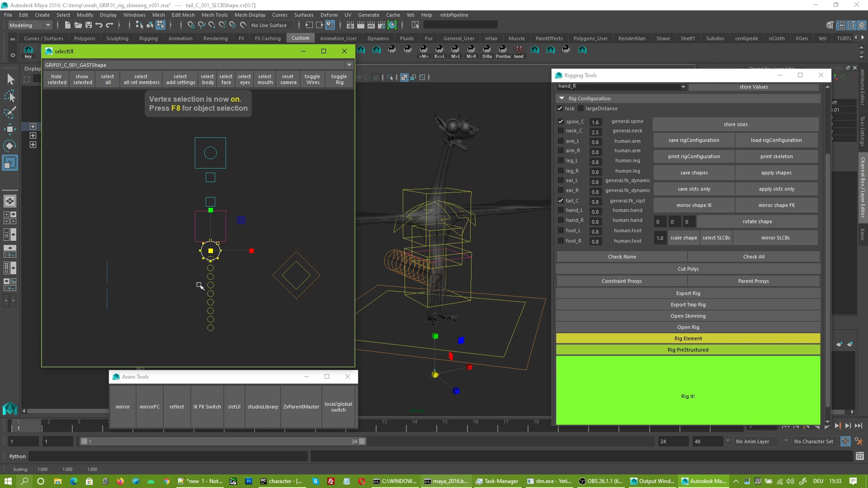Click the DiBa shelf icon
Screen dimensions: 868x488
pyautogui.click(x=487, y=52)
